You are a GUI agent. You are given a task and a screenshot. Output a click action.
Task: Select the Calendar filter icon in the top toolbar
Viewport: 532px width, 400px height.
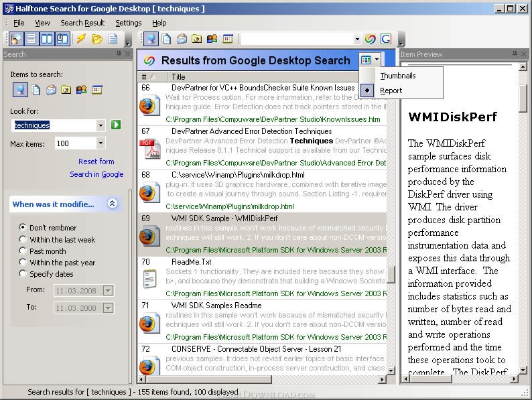pyautogui.click(x=228, y=39)
